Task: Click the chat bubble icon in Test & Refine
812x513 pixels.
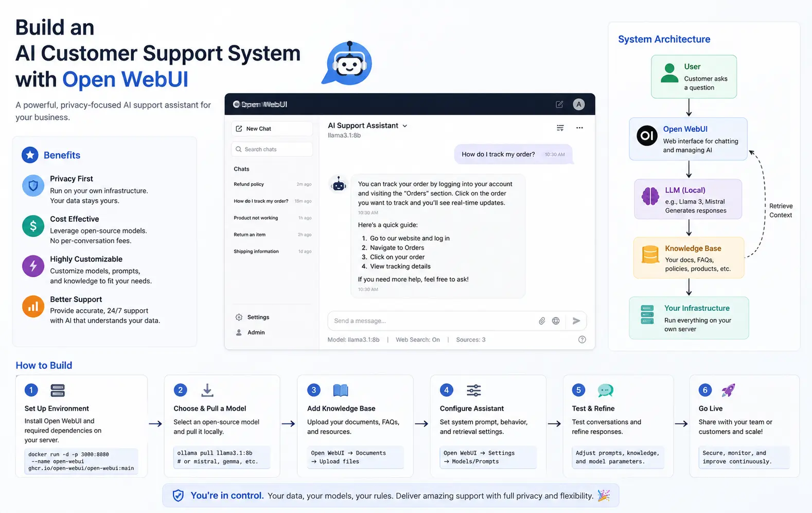Action: tap(606, 391)
